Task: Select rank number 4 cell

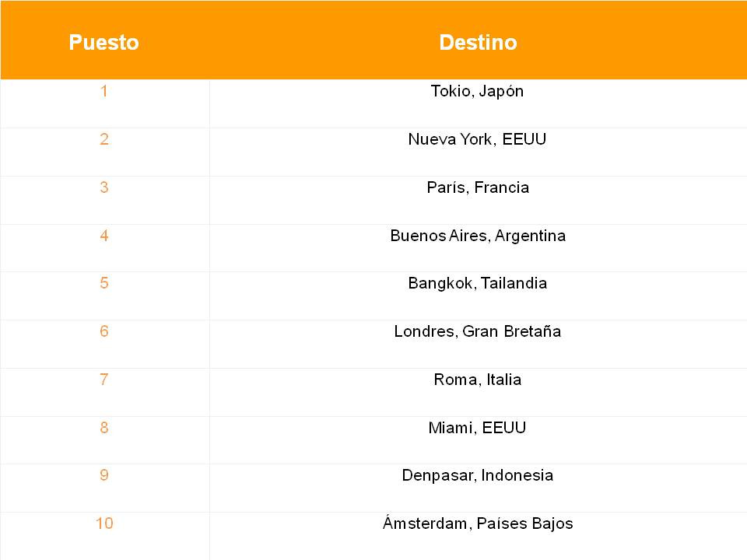Action: (x=103, y=235)
